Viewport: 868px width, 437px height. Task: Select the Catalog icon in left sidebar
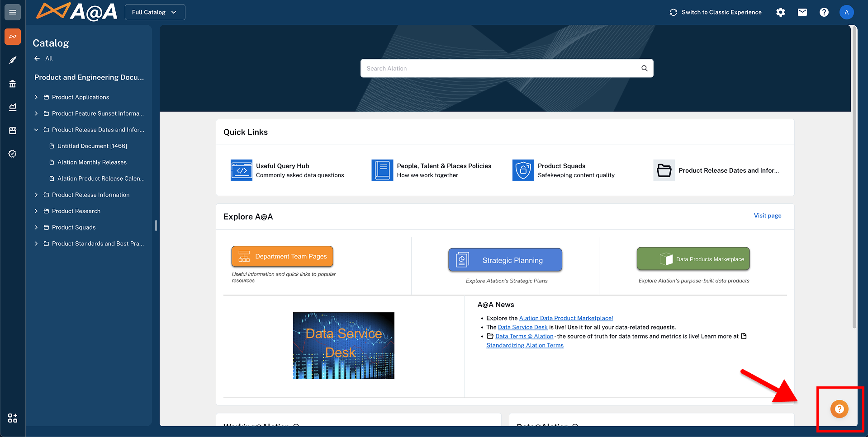(x=13, y=37)
